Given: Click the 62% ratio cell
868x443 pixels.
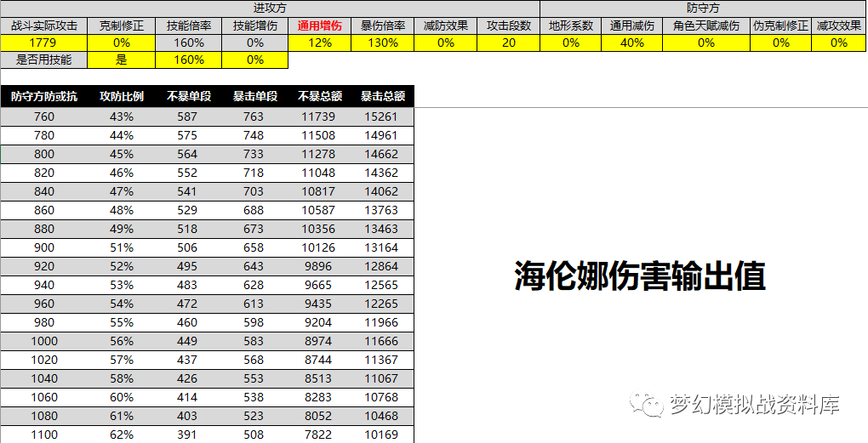Looking at the screenshot, I should (x=121, y=434).
